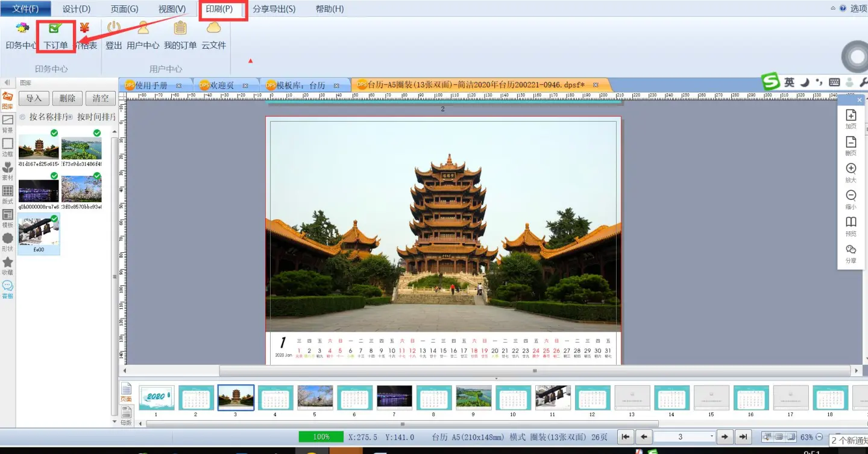Select 按名称排序 sort-by-name radio button

click(23, 117)
